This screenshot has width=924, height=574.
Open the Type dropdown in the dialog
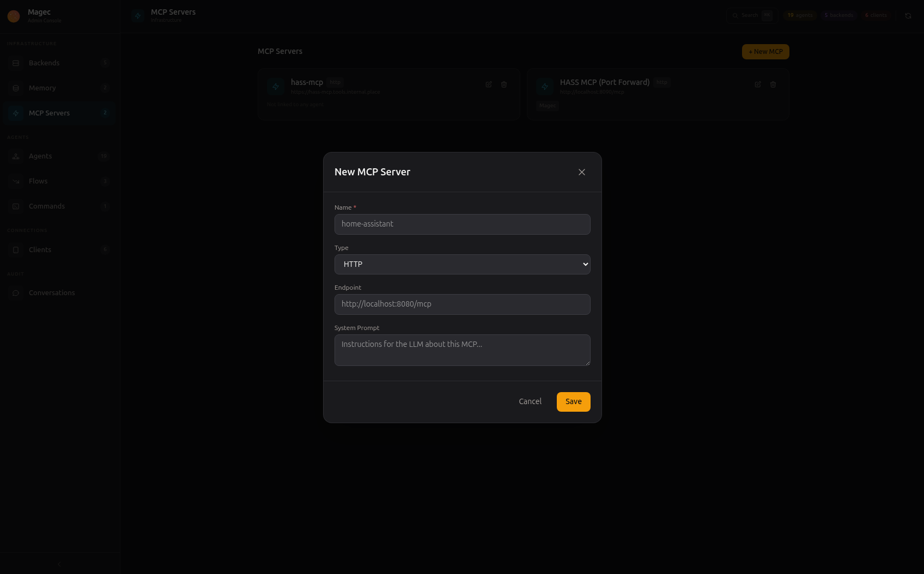click(x=462, y=264)
